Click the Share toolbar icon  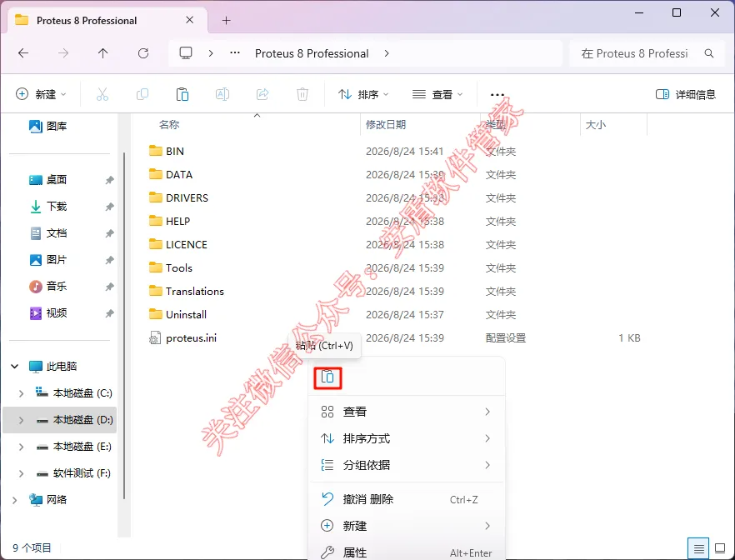click(x=262, y=94)
